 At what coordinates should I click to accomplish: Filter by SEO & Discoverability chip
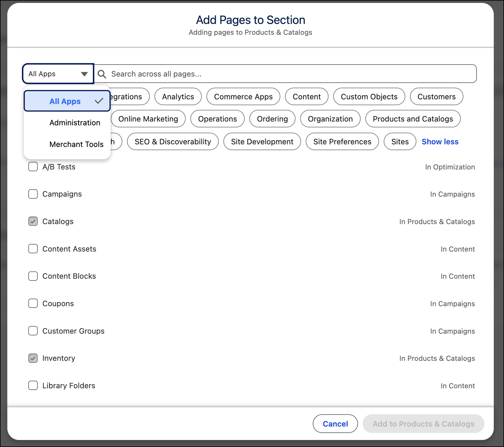pyautogui.click(x=173, y=142)
